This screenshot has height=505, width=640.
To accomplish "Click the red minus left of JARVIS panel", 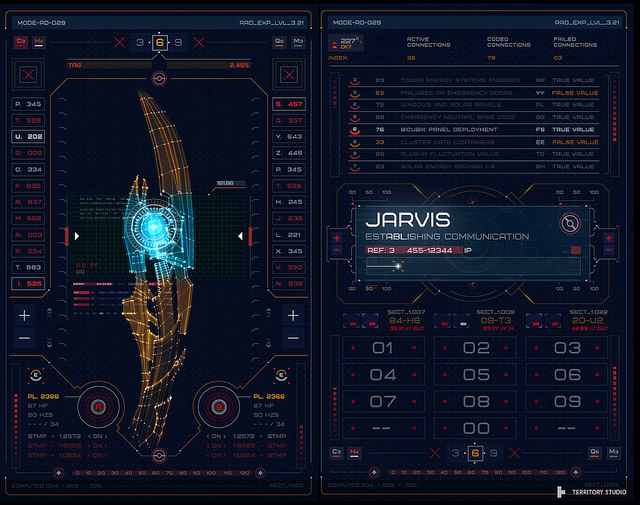I will pyautogui.click(x=337, y=250).
